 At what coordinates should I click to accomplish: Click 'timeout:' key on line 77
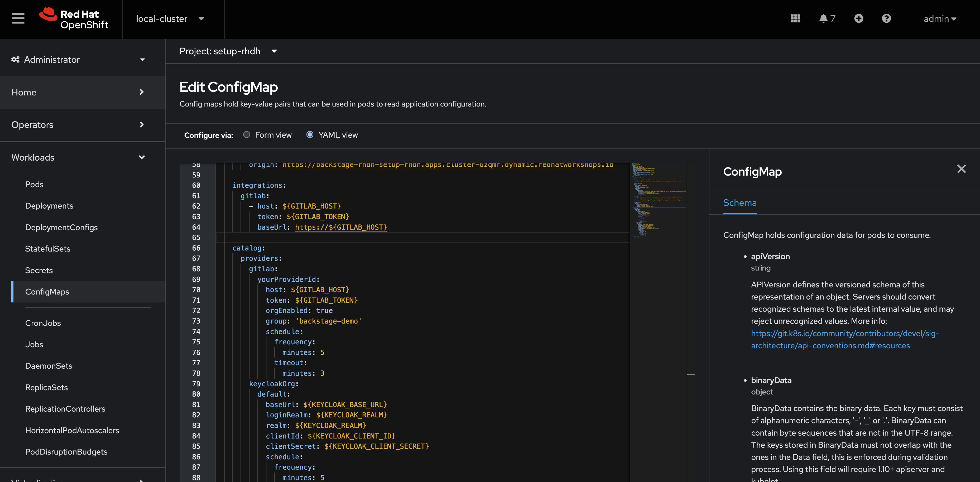291,363
